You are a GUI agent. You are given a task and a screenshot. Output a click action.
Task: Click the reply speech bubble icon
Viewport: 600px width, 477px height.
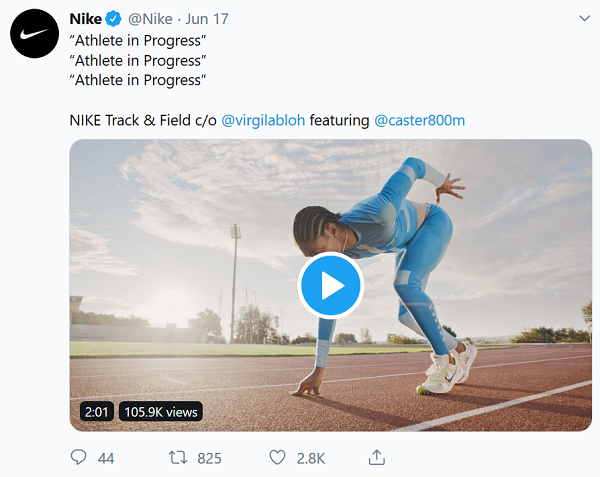[79, 458]
